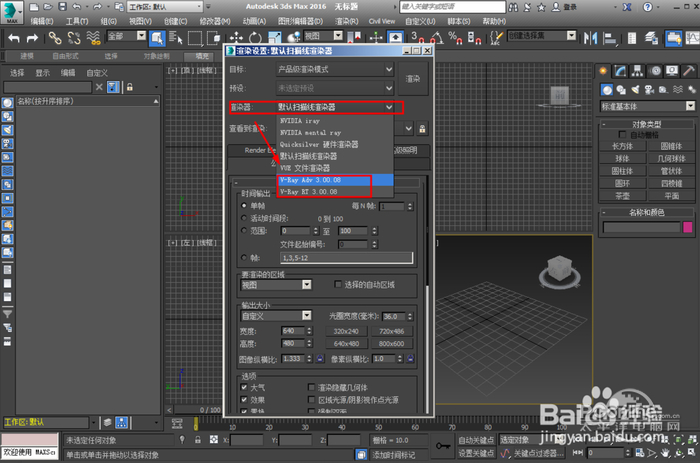Toggle the 选择的自动区域 checkbox
Screen dimensions: 700x463
(x=338, y=284)
